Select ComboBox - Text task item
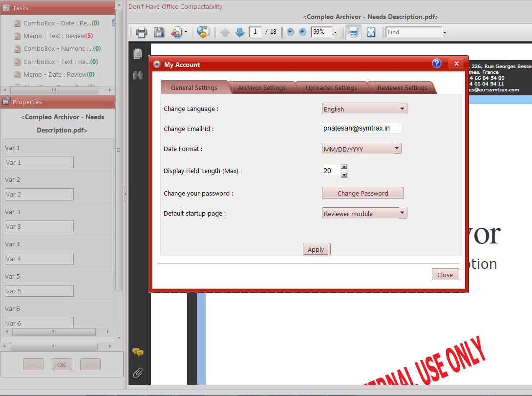Viewport: 532px width, 396px height. coord(56,62)
